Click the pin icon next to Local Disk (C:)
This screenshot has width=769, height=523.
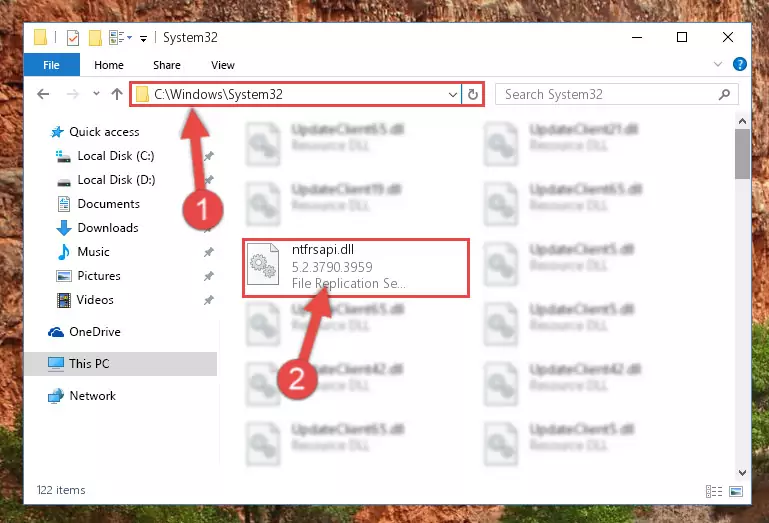[209, 156]
